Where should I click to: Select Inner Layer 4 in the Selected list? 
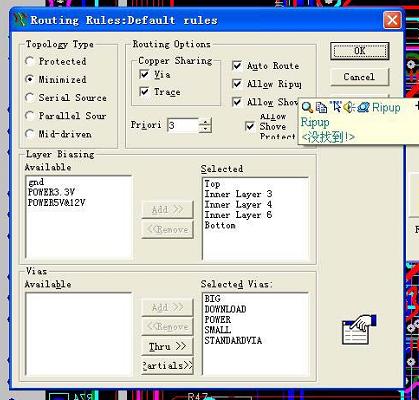(x=238, y=205)
